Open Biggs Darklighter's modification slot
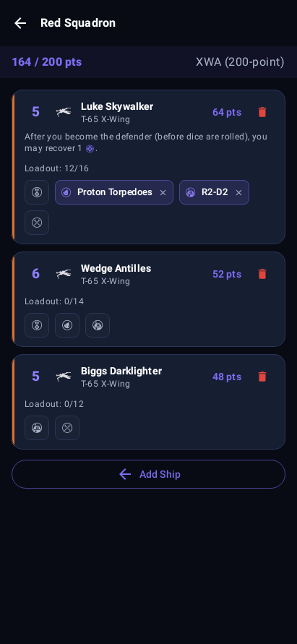The height and width of the screenshot is (644, 297). (67, 428)
